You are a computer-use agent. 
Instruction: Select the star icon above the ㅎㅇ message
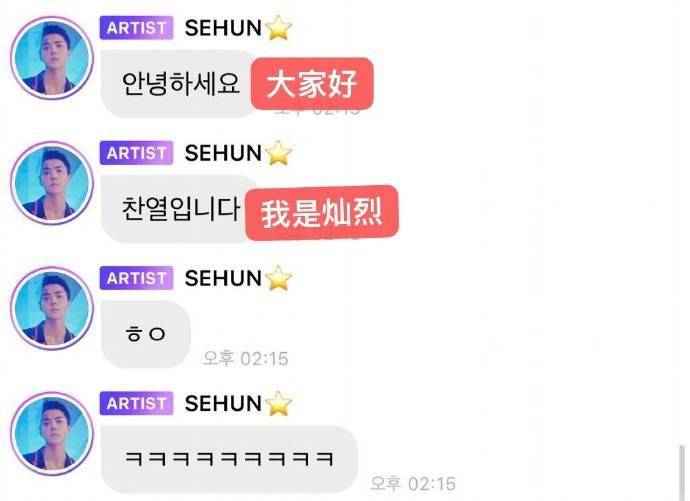[278, 278]
